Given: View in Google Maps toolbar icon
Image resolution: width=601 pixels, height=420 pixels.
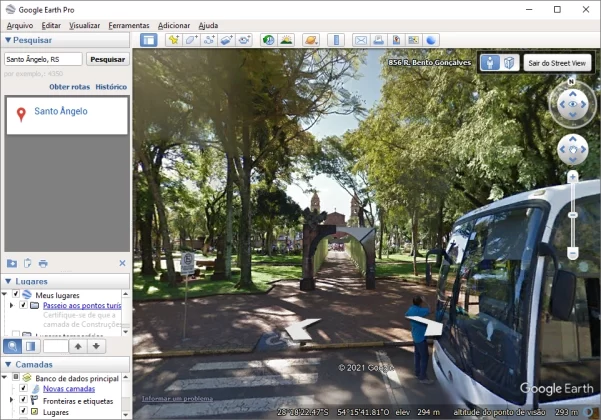Looking at the screenshot, I should tap(414, 40).
